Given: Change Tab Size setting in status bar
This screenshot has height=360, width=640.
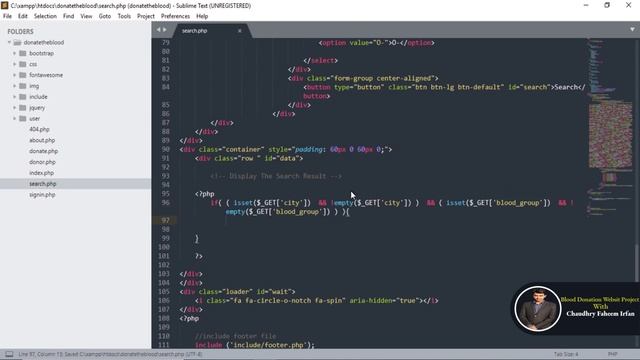Looking at the screenshot, I should (x=566, y=354).
